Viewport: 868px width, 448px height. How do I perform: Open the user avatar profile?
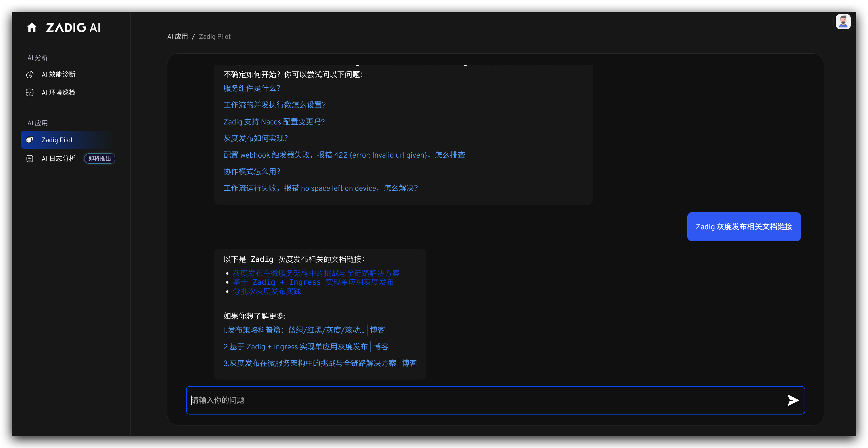(843, 22)
